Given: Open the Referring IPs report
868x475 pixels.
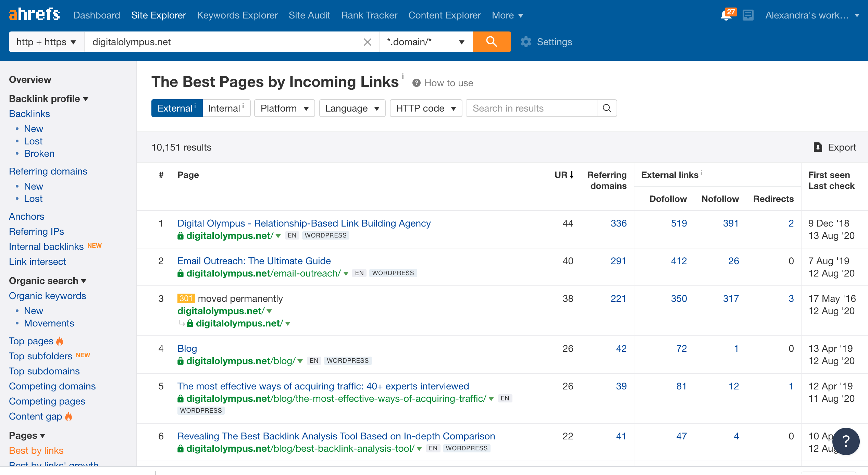Looking at the screenshot, I should coord(36,231).
